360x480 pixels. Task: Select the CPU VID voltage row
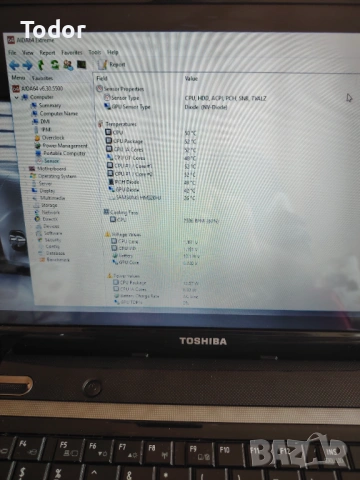[124, 248]
